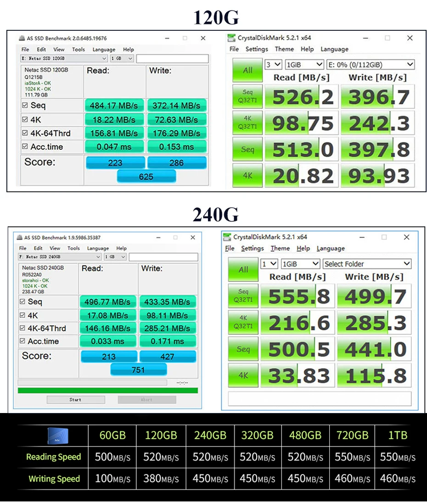Click 1TB column header in speed table
Screen dimensions: 427x504
pos(398,435)
